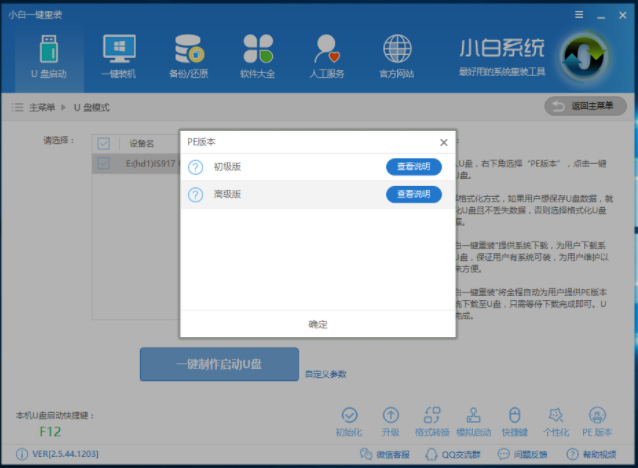Click the 升级 icon

pyautogui.click(x=391, y=422)
